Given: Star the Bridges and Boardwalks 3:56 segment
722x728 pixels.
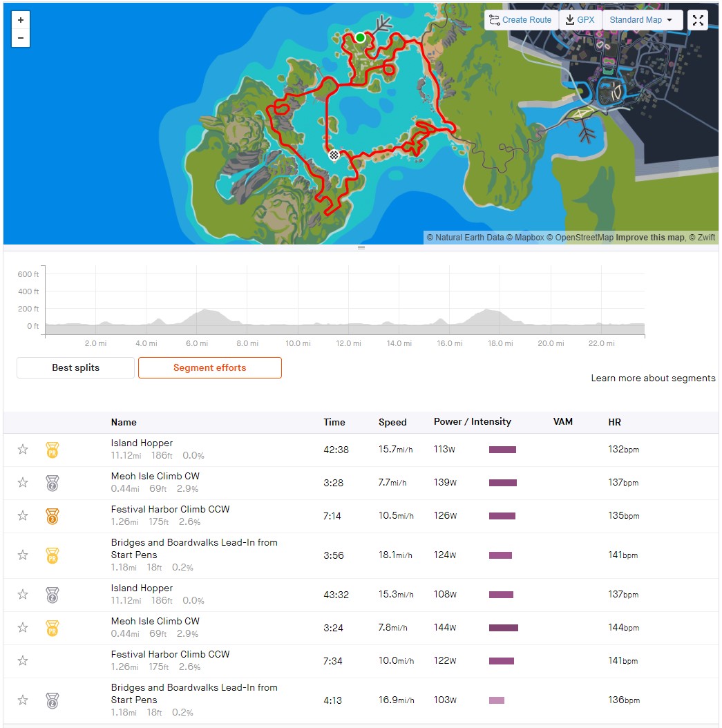Looking at the screenshot, I should coord(23,555).
